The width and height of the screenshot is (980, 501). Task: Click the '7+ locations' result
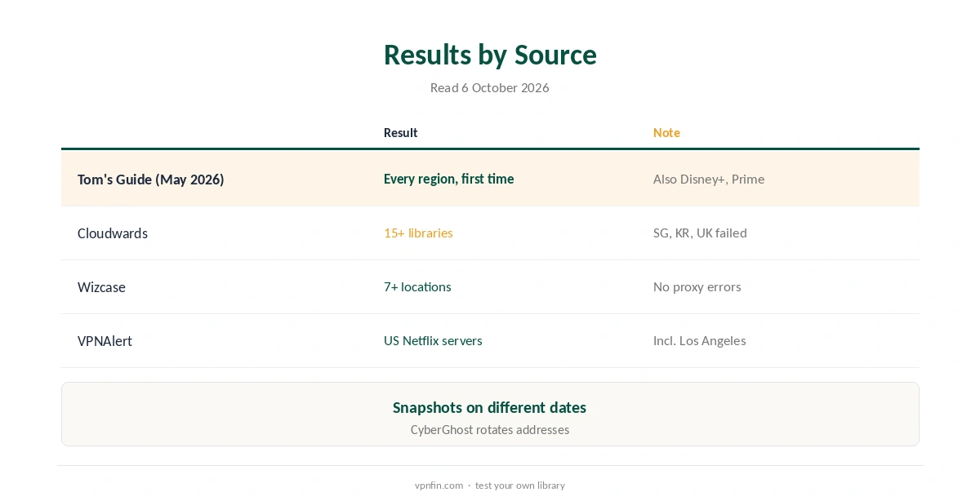click(x=417, y=286)
